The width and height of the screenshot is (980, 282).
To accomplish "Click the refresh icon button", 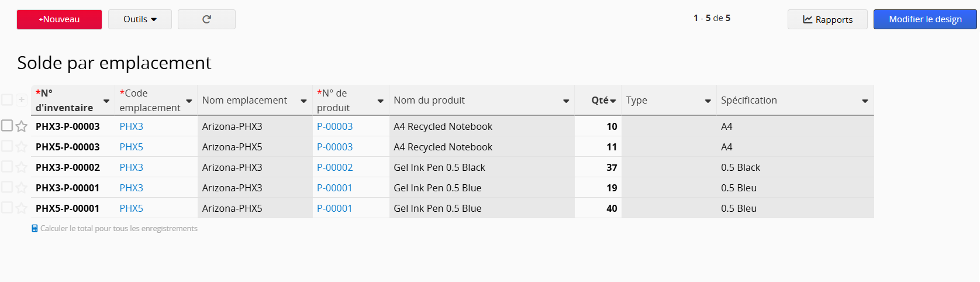I will pos(206,19).
